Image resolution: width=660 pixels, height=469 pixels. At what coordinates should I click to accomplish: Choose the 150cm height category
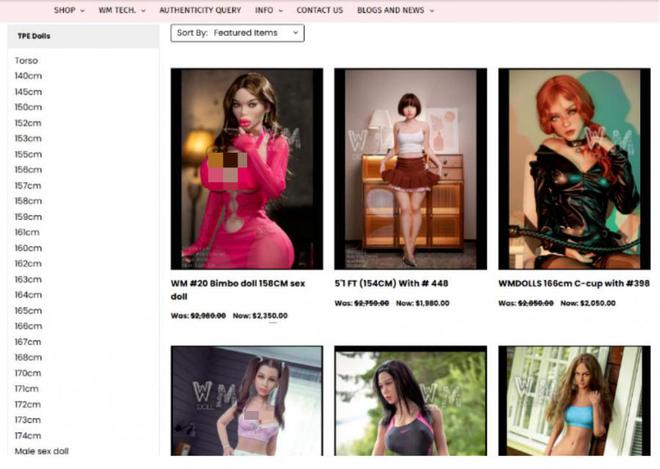tap(28, 107)
